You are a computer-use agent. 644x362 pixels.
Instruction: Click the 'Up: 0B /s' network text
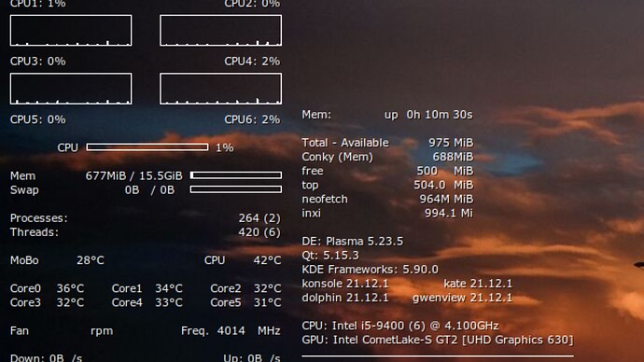pyautogui.click(x=252, y=358)
